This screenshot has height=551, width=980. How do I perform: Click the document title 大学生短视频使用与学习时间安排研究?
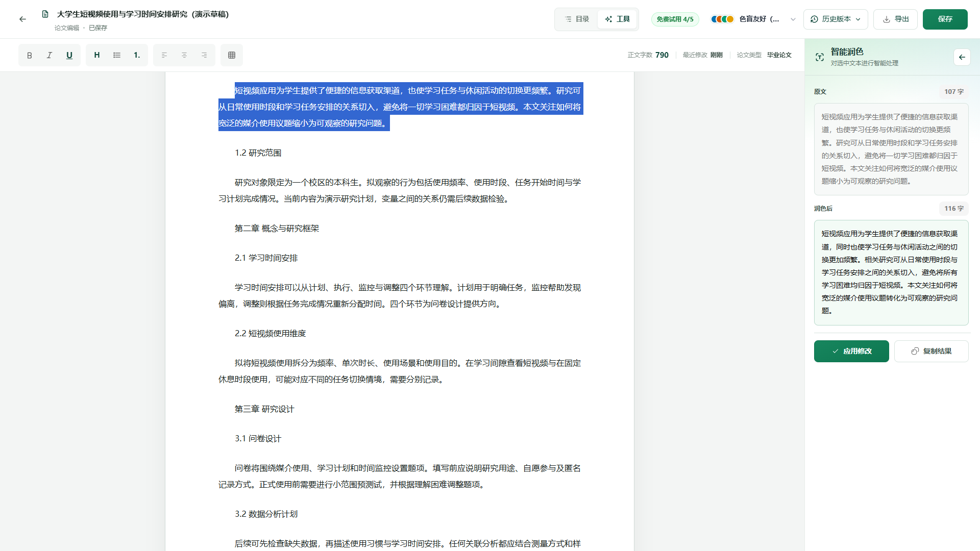142,14
